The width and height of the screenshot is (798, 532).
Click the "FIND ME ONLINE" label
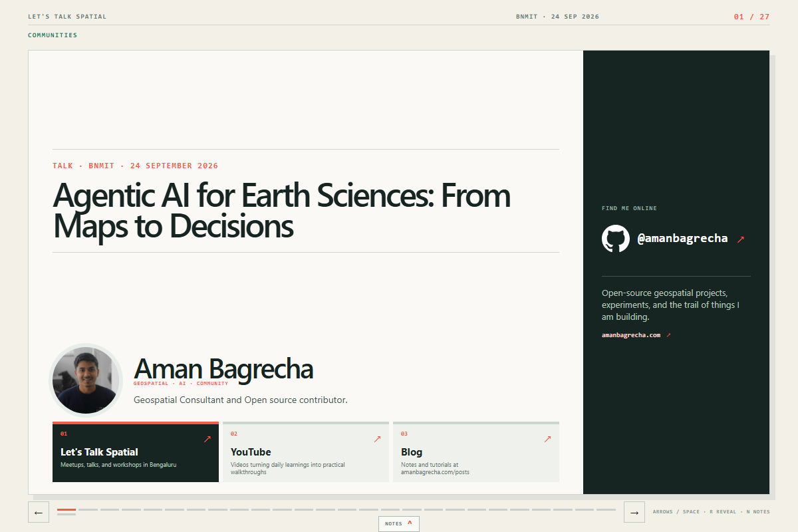point(629,208)
